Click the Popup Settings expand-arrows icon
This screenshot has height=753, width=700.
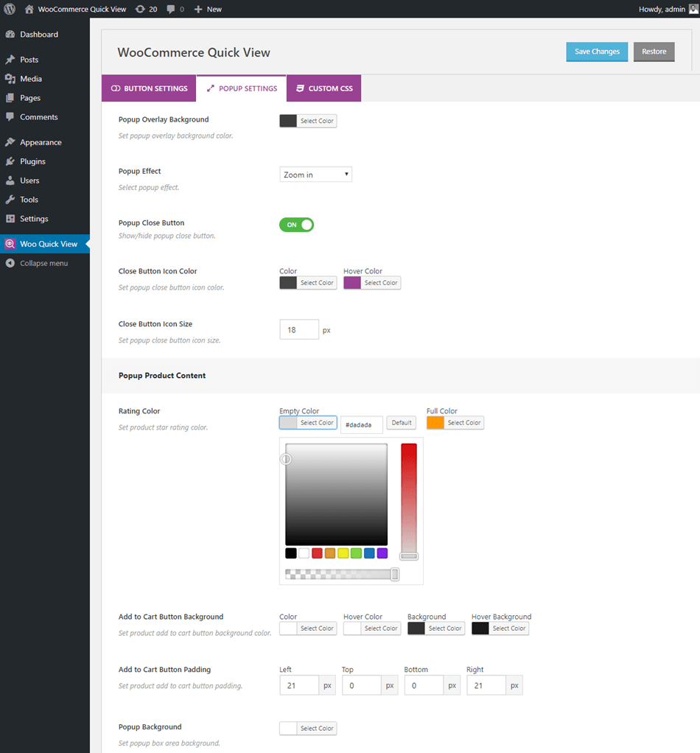210,88
